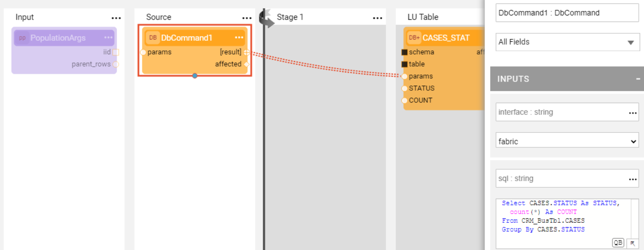Click the DB+ icon on CASES_STAT node
The image size is (644, 250).
(x=414, y=38)
